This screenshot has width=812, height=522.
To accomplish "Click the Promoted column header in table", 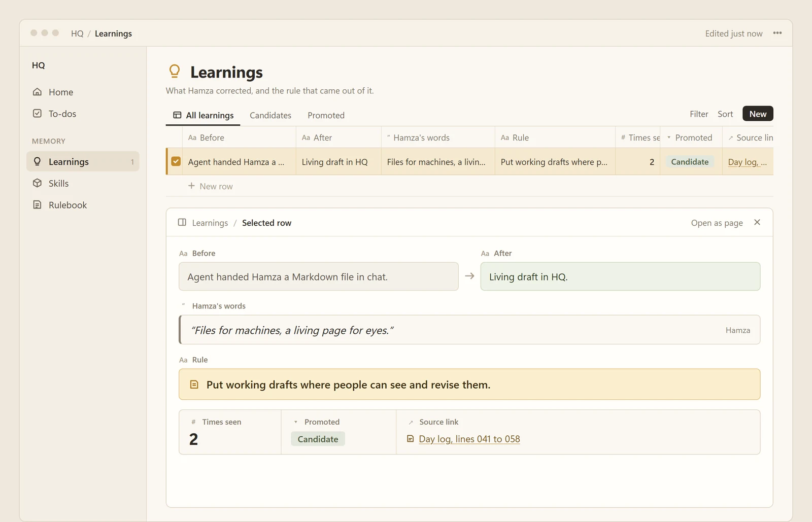I will 691,137.
